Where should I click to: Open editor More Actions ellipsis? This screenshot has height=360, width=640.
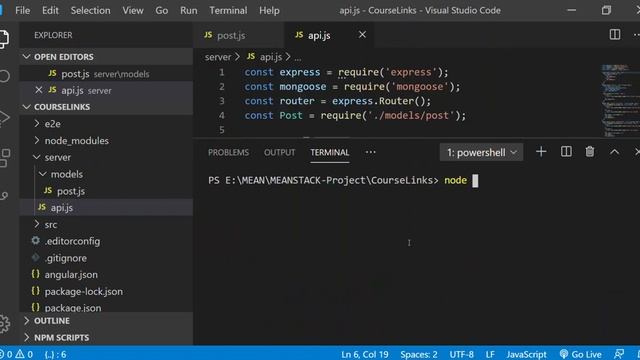pyautogui.click(x=636, y=35)
